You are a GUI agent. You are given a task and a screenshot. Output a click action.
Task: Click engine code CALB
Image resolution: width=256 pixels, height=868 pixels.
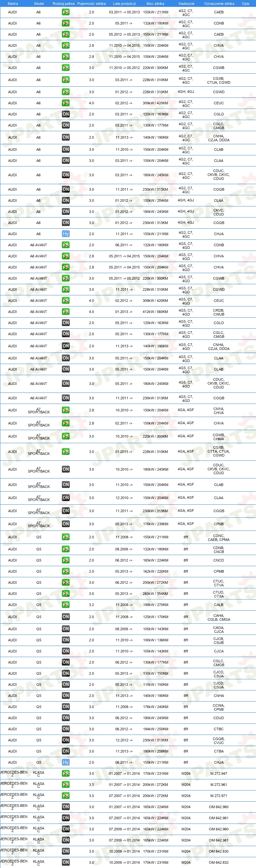[219, 605]
